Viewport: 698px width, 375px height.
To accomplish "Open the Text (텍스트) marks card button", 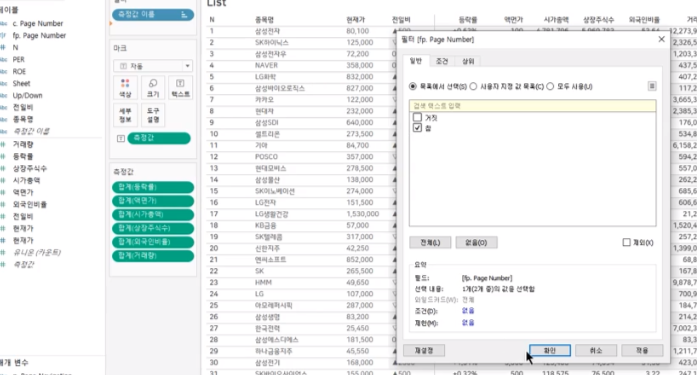I will click(180, 88).
